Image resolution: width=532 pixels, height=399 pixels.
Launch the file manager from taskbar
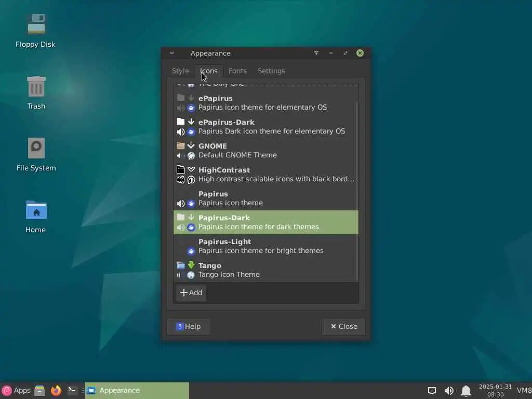click(39, 391)
